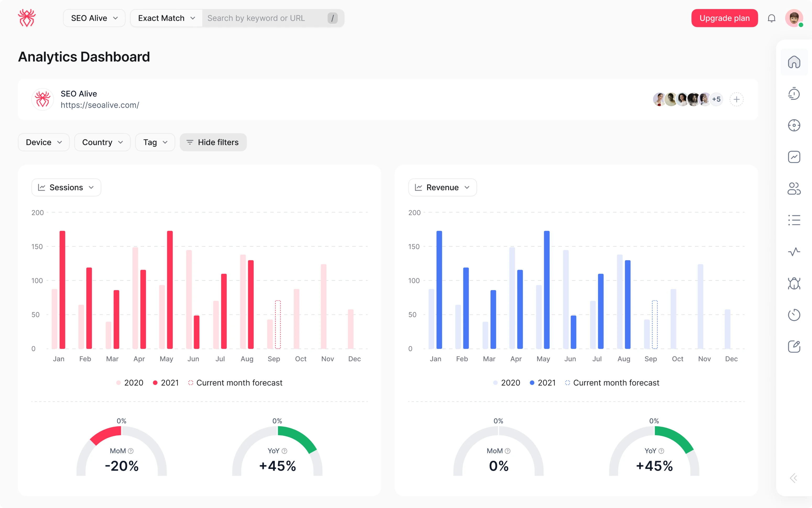Open the keyword targeting crosshair icon
The height and width of the screenshot is (508, 812).
tap(794, 125)
